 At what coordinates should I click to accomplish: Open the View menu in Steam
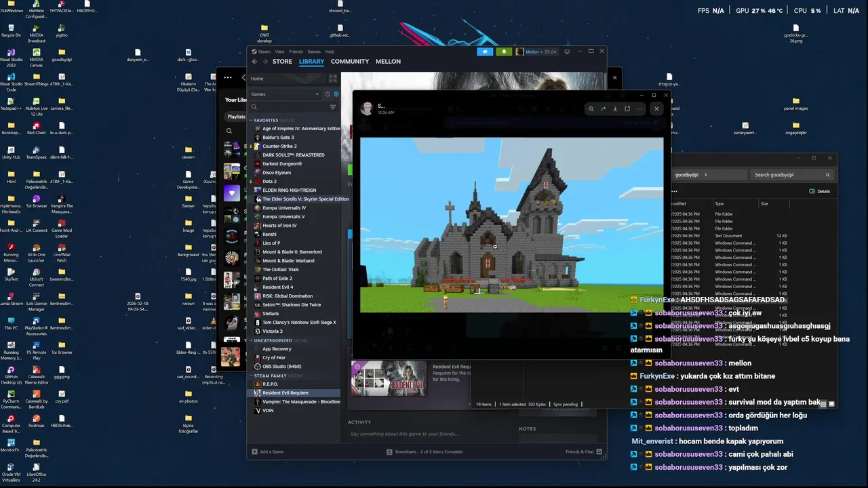(279, 52)
